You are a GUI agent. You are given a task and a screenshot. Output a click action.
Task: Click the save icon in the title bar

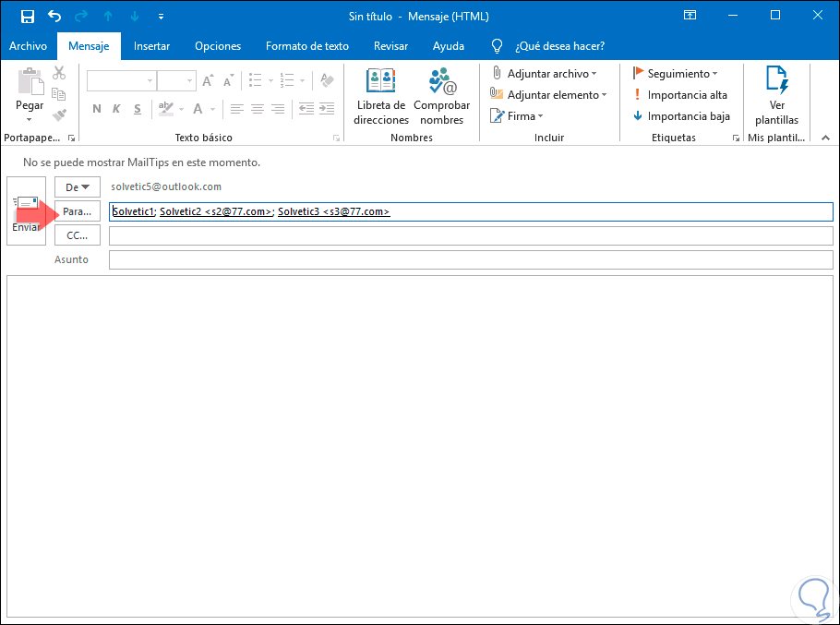(28, 17)
